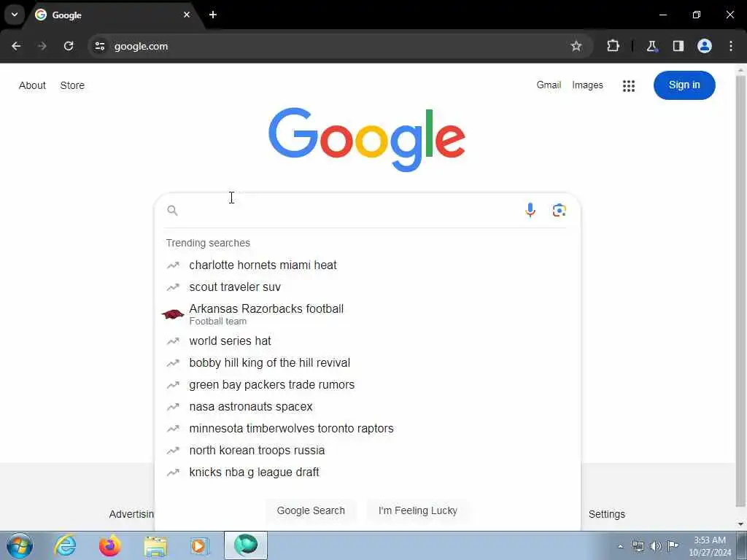Expand the tab search dropdown arrow
Image resolution: width=747 pixels, height=560 pixels.
[x=15, y=15]
